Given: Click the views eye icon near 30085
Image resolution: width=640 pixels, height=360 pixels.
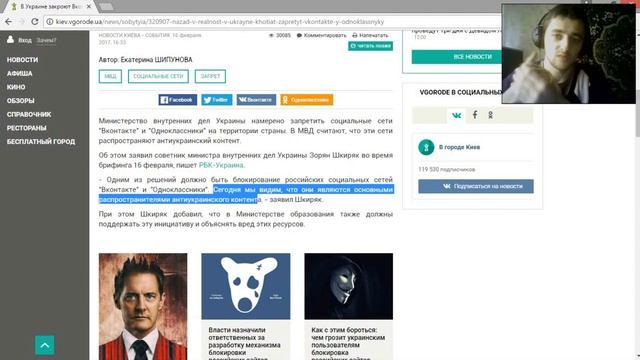Looking at the screenshot, I should click(x=271, y=36).
